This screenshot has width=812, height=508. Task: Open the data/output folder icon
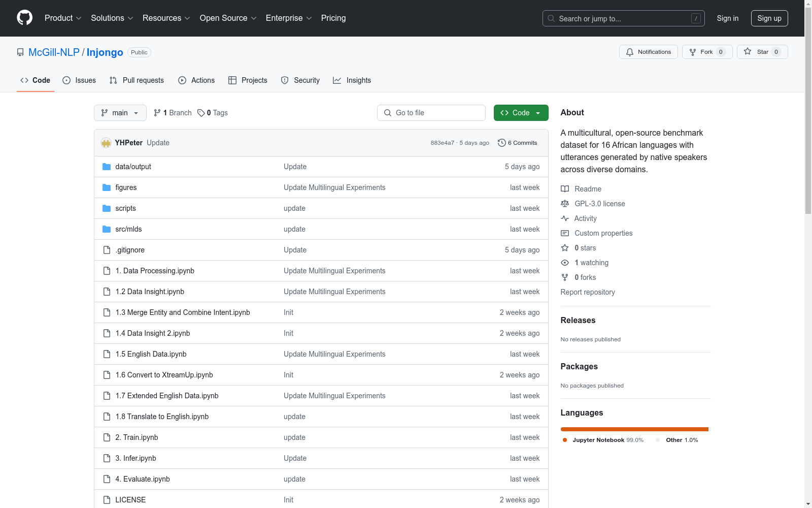(107, 167)
